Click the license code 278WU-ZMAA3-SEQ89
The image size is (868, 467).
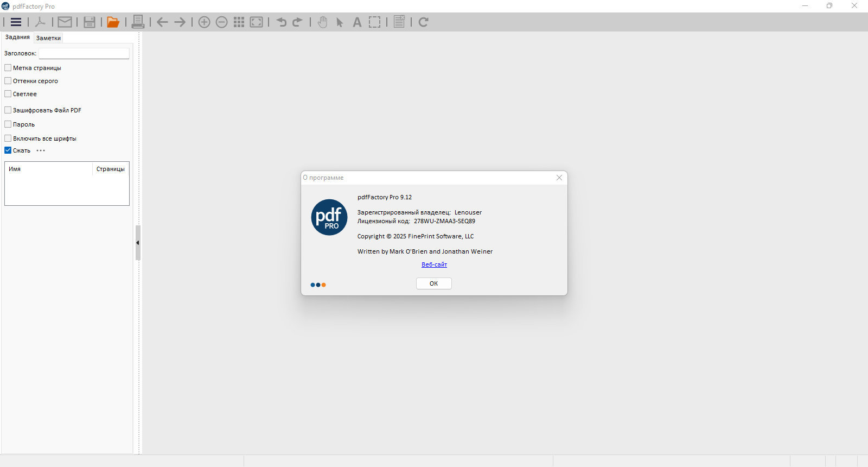[x=444, y=221]
